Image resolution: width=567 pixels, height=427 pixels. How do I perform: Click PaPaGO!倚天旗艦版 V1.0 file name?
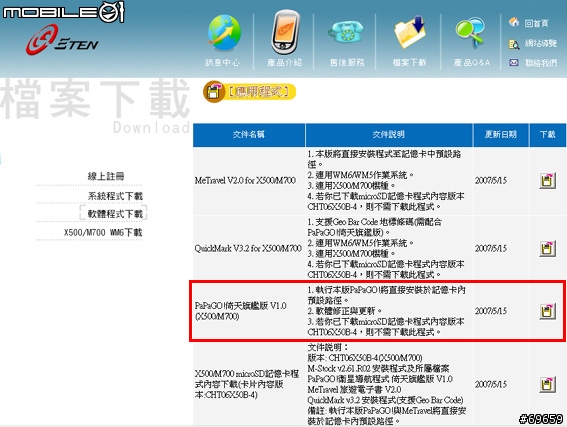(240, 311)
